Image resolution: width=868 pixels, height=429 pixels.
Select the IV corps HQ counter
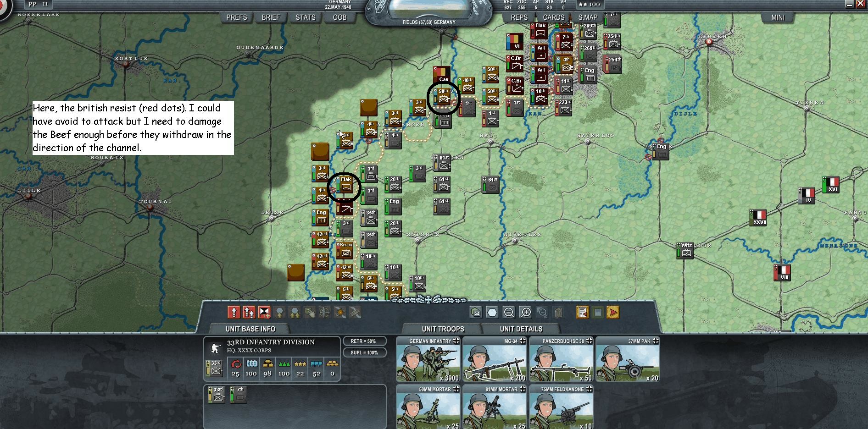pyautogui.click(x=807, y=196)
